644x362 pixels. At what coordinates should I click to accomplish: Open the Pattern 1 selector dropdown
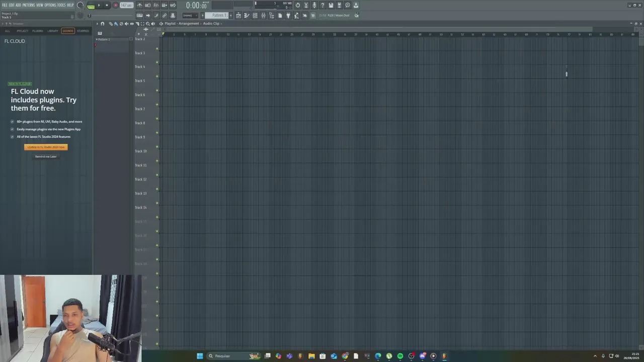[x=216, y=15]
